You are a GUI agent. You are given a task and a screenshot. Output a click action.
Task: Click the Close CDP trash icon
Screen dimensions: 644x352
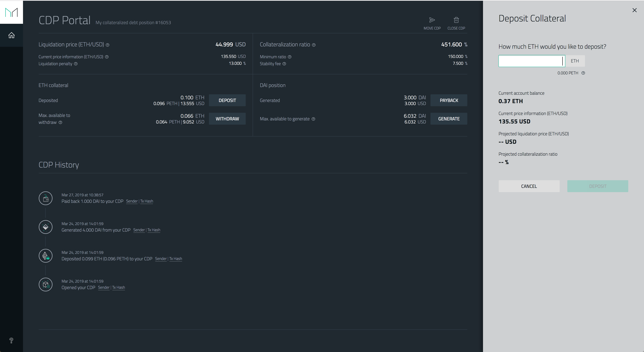[456, 20]
